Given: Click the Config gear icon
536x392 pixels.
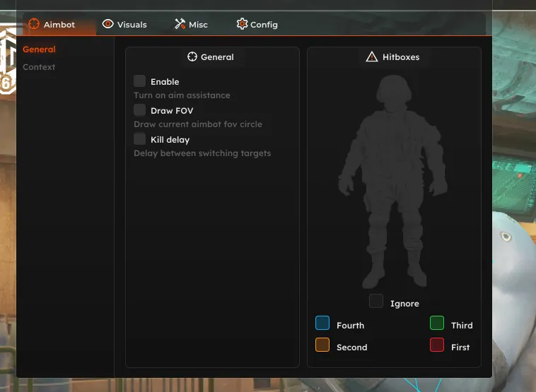Looking at the screenshot, I should (242, 24).
